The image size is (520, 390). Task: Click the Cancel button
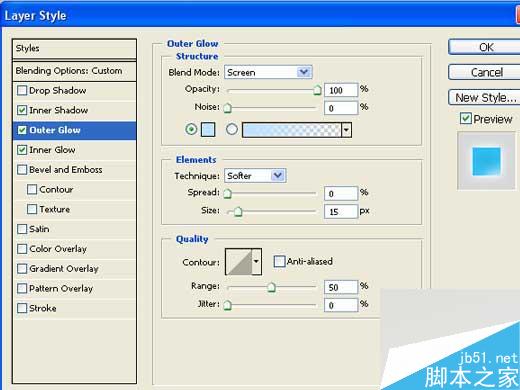point(484,72)
